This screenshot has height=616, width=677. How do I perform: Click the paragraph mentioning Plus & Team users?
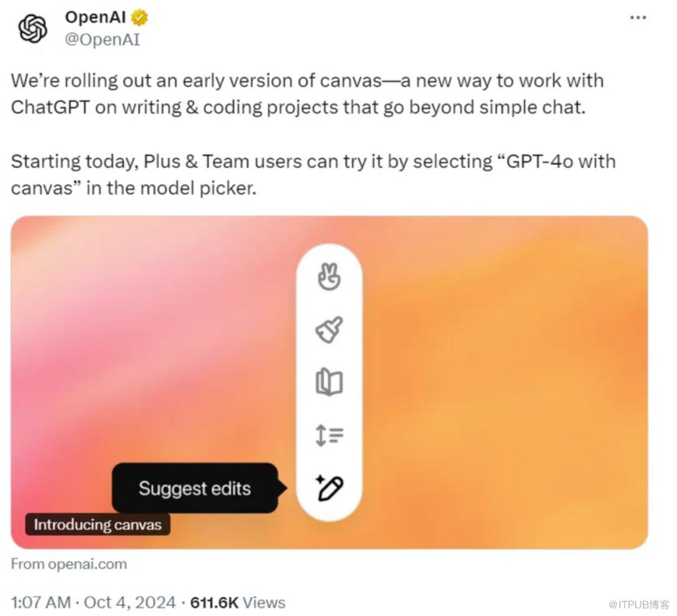[312, 173]
